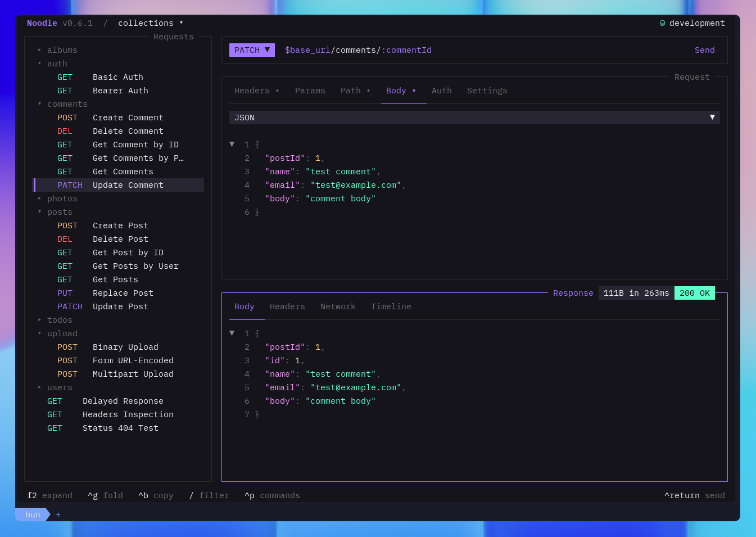Viewport: 756px width, 537px height.
Task: Open the Timeline response tab
Action: (x=391, y=306)
